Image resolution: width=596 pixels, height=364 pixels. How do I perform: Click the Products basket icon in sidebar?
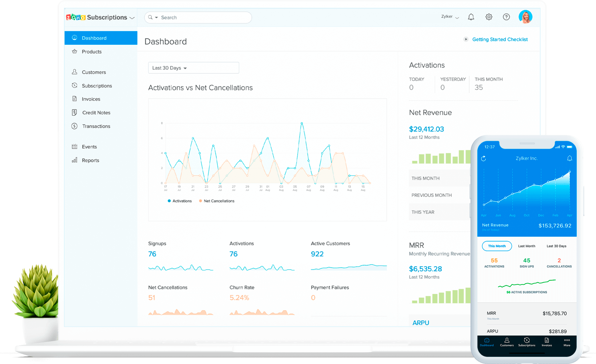point(74,51)
